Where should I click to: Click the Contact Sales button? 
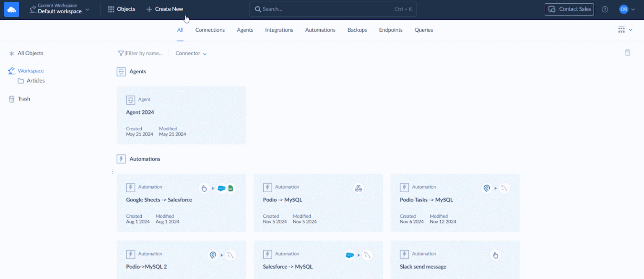(569, 9)
